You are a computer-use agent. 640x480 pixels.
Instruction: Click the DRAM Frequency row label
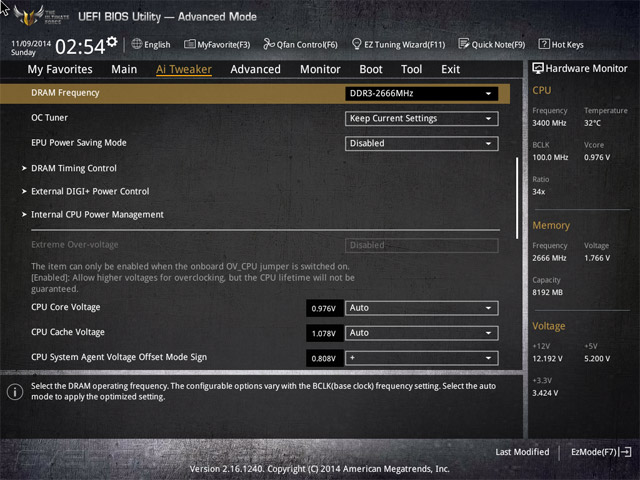point(65,93)
